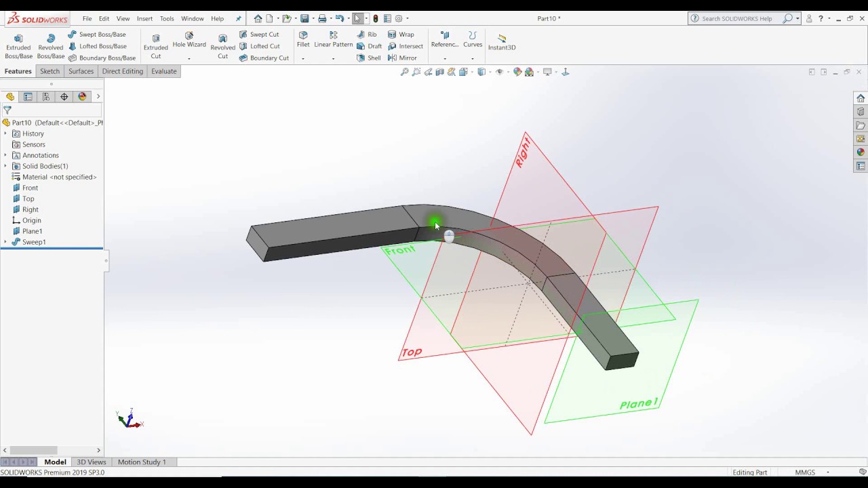Use the Wrap feature

tap(401, 35)
